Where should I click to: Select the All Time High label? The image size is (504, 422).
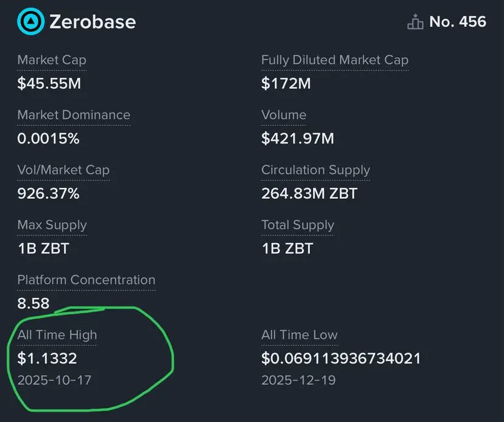click(x=57, y=334)
